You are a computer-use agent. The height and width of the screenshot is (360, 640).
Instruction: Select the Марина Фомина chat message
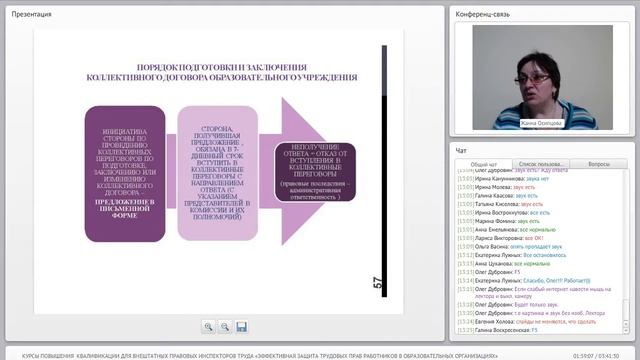[498, 221]
